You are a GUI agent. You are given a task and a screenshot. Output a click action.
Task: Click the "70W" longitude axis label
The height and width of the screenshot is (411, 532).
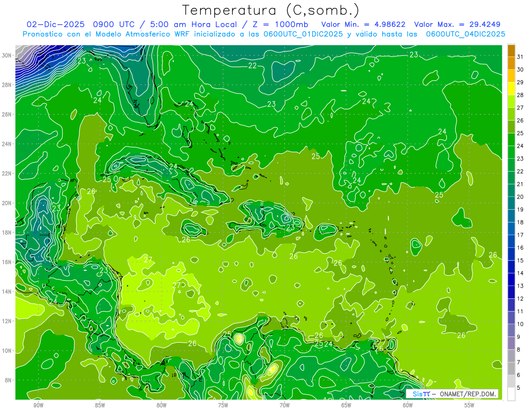click(285, 405)
